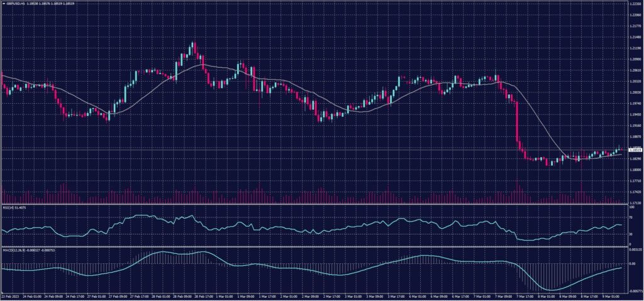
Task: Click the 0.00 level label on MACD scale
Action: click(632, 264)
